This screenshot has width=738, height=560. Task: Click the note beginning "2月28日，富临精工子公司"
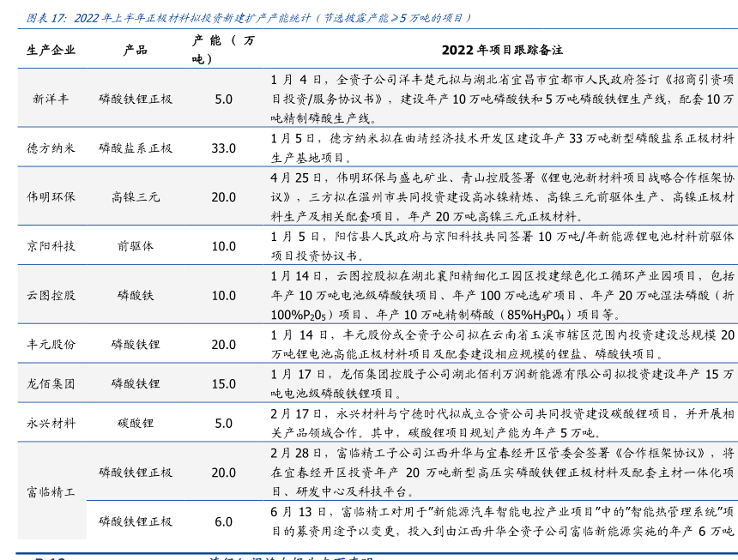click(x=502, y=473)
